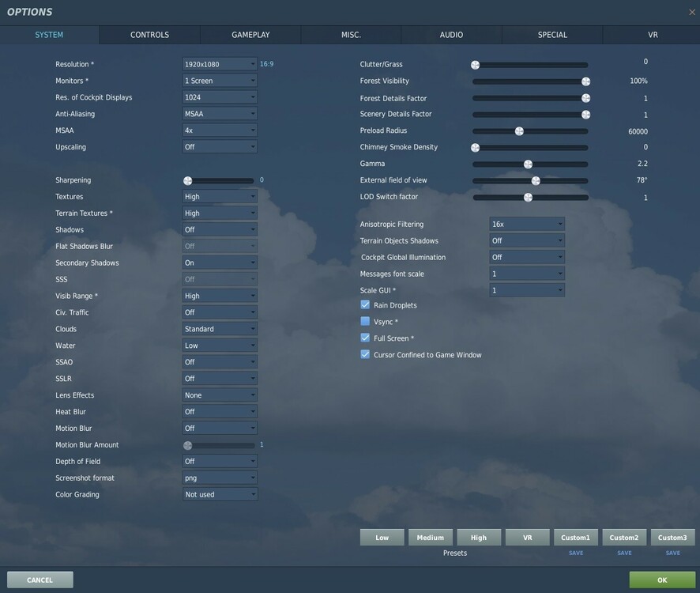Enable the Vsync option
The height and width of the screenshot is (593, 700).
pyautogui.click(x=364, y=321)
